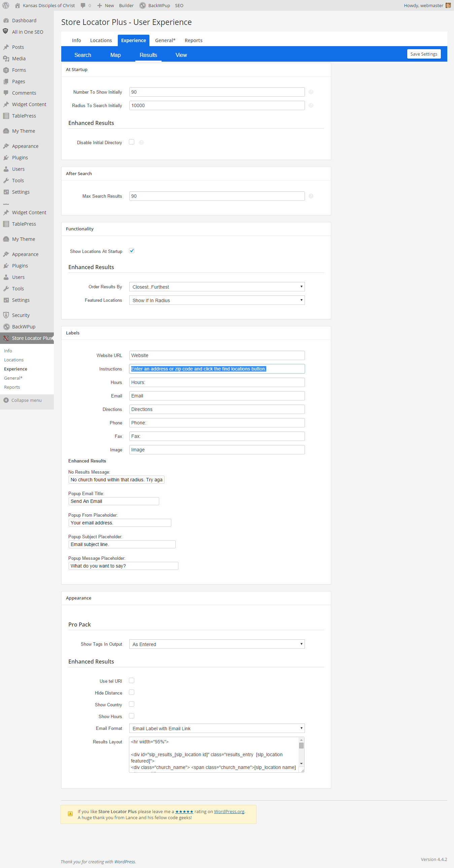
Task: Click the webmaster avatar in the admin bar
Action: coord(448,5)
